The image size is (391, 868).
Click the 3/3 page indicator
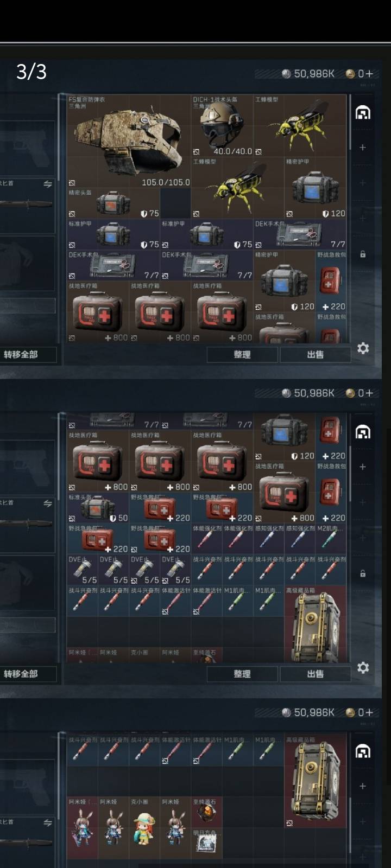[x=31, y=72]
